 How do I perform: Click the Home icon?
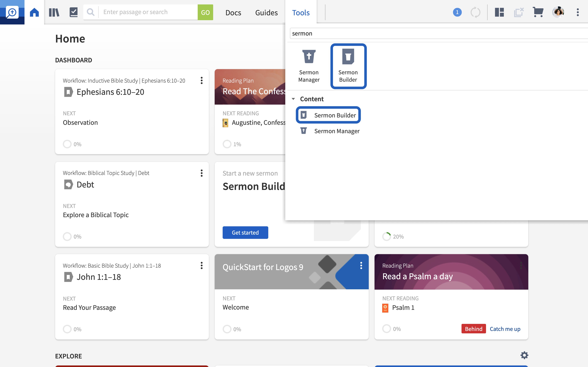(x=34, y=12)
